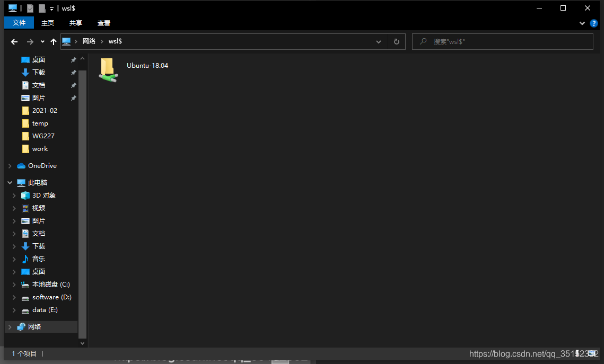
Task: Click the search magnifier icon
Action: pos(423,41)
